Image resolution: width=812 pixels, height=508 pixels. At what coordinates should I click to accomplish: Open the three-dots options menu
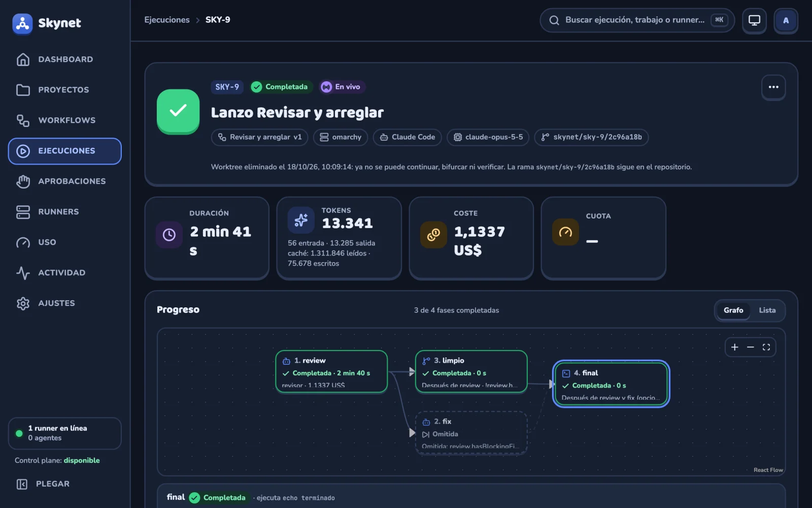773,87
